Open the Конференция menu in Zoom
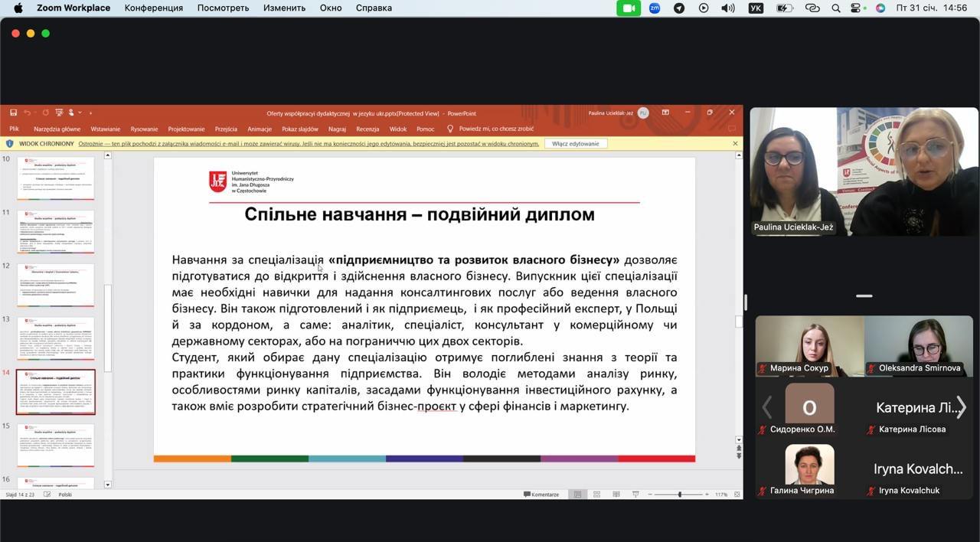Screen dimensions: 980x542 click(x=154, y=8)
